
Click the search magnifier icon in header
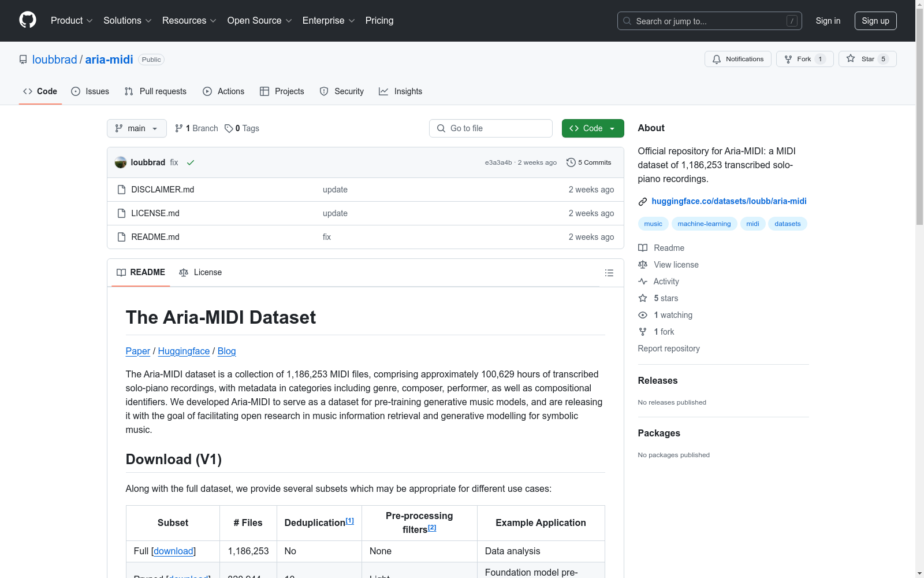coord(627,21)
